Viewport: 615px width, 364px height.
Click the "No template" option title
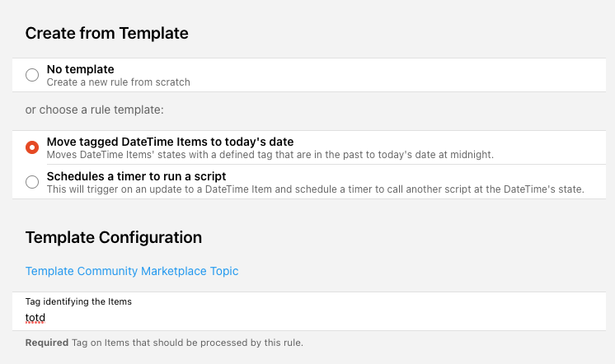coord(80,69)
